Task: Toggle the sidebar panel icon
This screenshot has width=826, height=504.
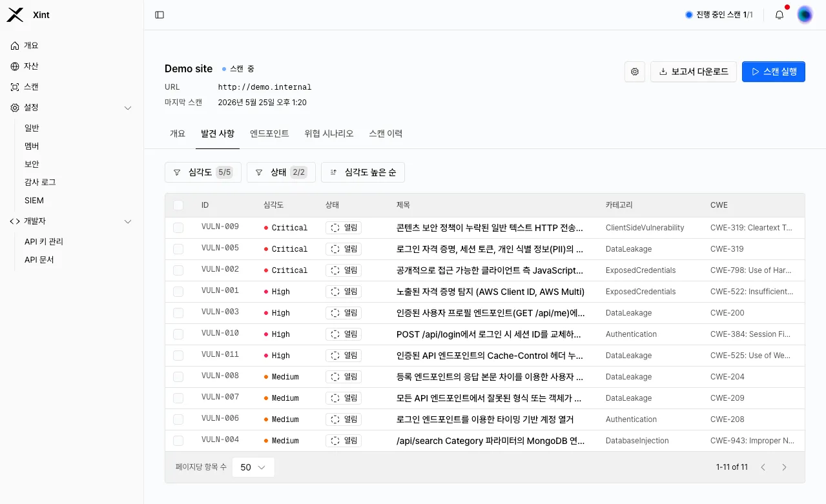Action: click(x=160, y=15)
